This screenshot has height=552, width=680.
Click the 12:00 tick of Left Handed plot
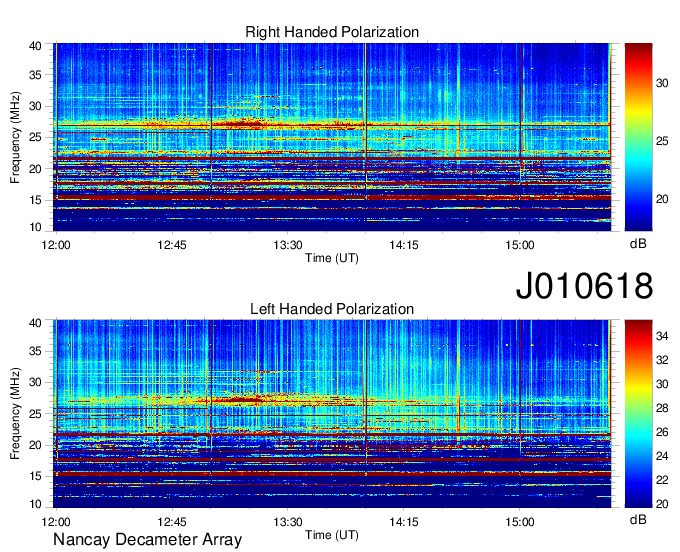[x=56, y=522]
